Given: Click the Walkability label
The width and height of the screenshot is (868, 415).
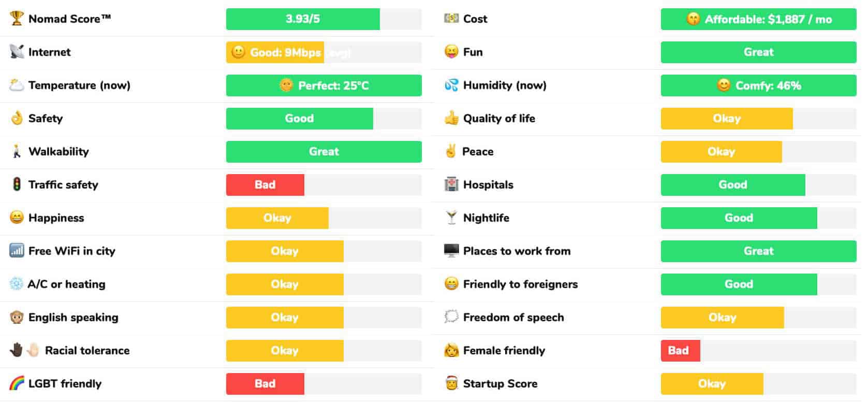Looking at the screenshot, I should coord(58,151).
